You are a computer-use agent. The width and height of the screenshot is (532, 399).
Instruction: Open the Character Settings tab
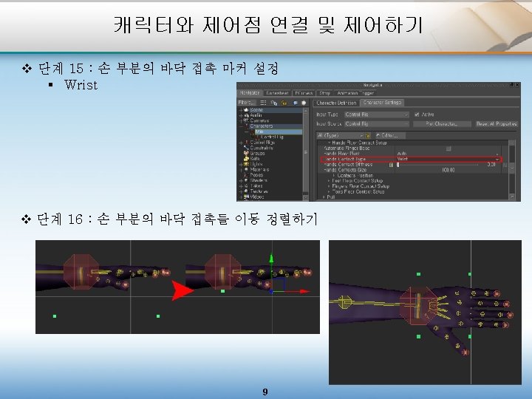382,103
